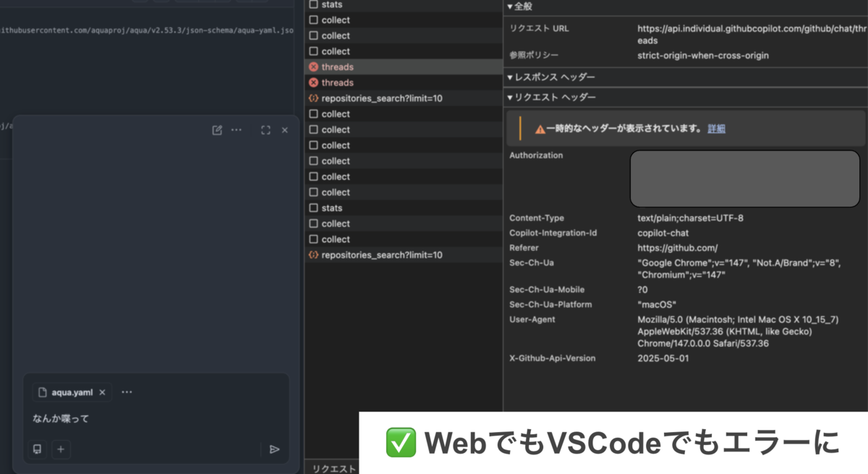Image resolution: width=868 pixels, height=474 pixels.
Task: Click the Sec-Ch-Ua header name
Action: 532,263
